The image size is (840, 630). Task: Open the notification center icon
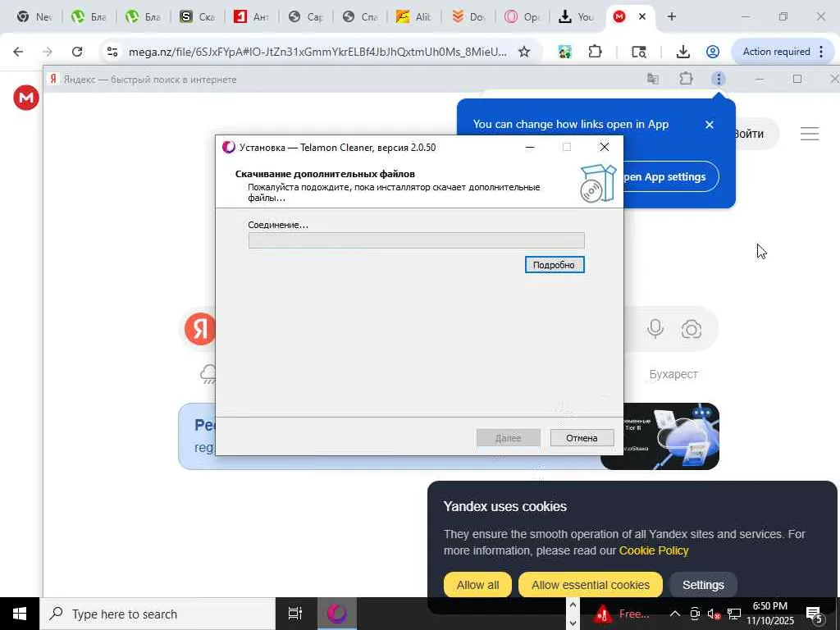pos(815,614)
